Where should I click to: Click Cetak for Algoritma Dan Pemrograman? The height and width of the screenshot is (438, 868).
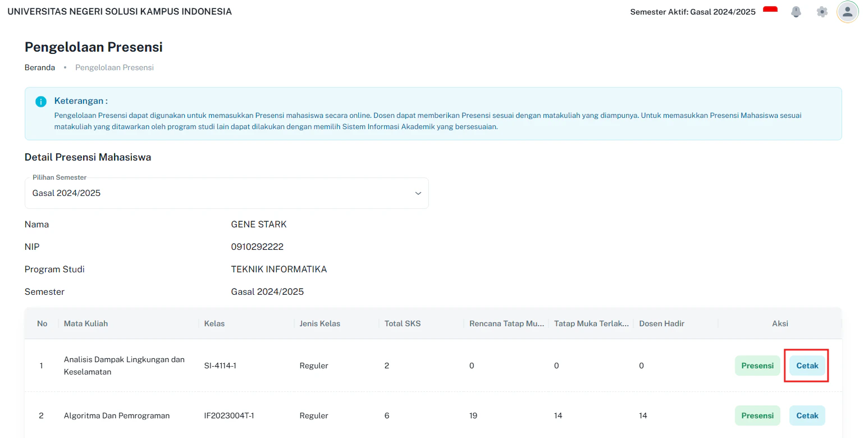pos(807,416)
